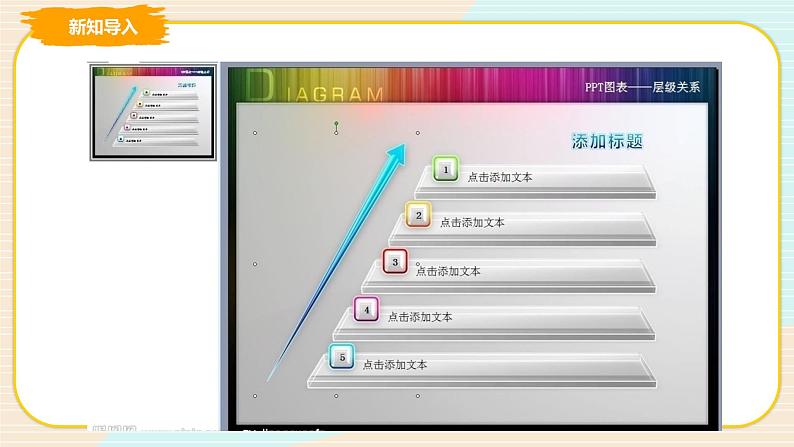Screen dimensions: 794x447
Task: Click the PPT图表——层级关系 header text
Action: pyautogui.click(x=642, y=87)
